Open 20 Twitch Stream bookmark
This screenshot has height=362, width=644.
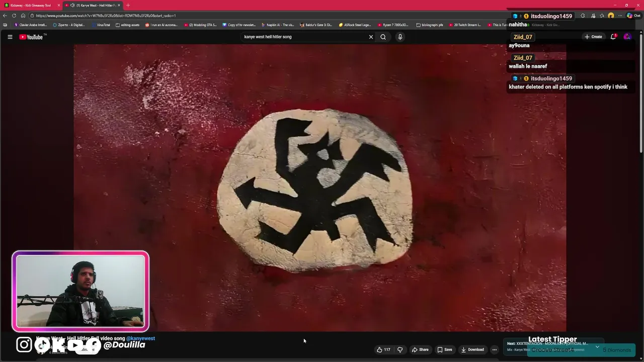(465, 25)
